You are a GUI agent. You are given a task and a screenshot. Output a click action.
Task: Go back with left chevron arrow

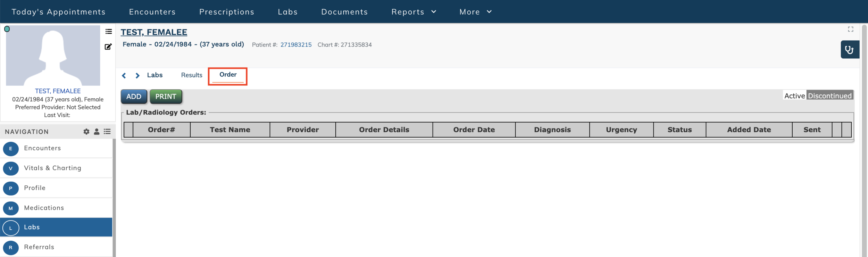[124, 75]
